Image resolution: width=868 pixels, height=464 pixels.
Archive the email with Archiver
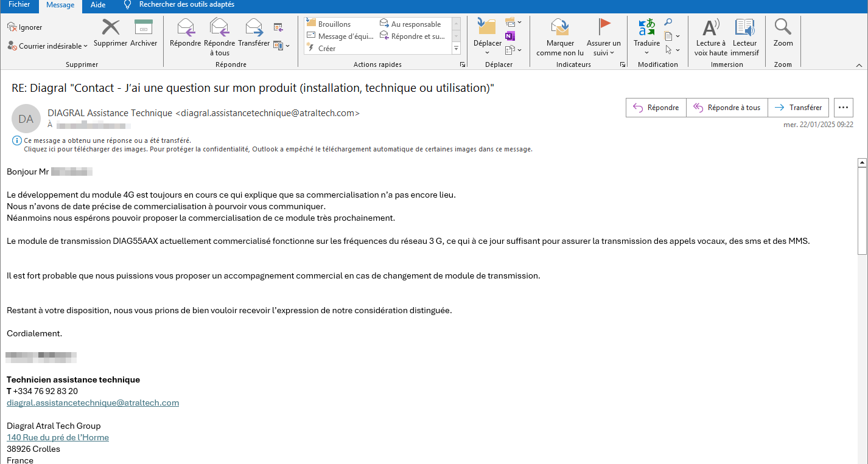[144, 33]
